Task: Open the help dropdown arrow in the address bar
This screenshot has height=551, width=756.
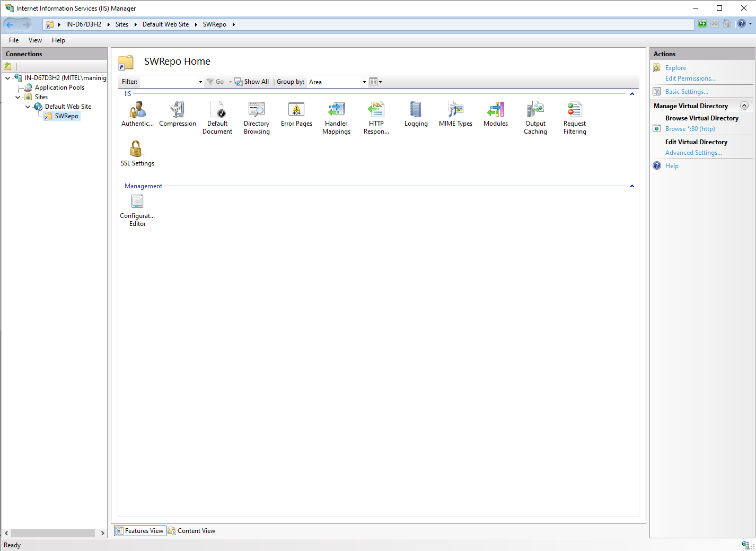Action: click(750, 24)
